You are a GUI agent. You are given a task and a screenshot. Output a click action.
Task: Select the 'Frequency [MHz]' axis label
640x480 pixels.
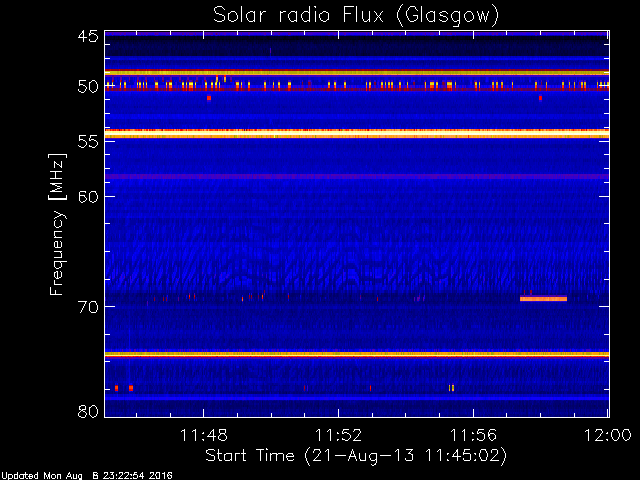click(57, 224)
